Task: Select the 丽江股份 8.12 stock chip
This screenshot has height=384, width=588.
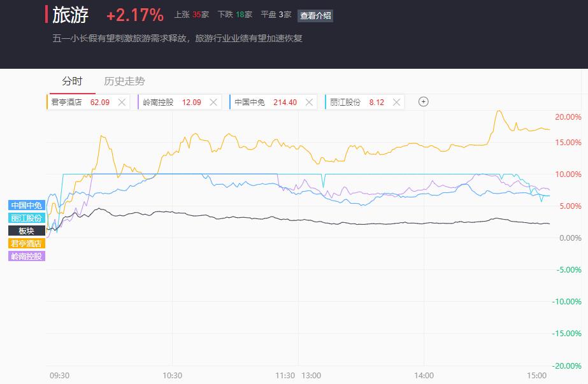Action: tap(365, 102)
